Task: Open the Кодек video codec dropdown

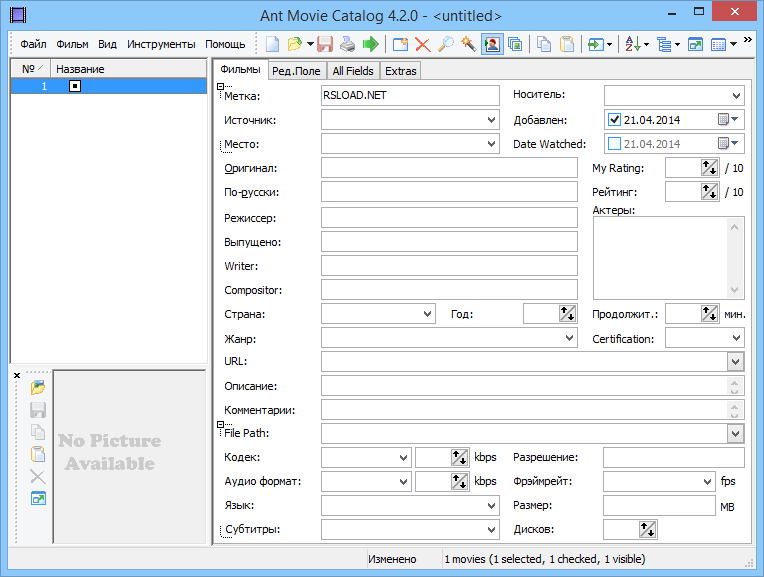Action: click(403, 458)
